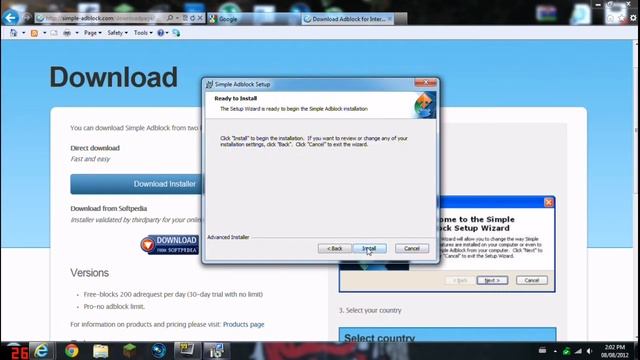Close the Download Adblock for Inter... tab
The width and height of the screenshot is (640, 360).
pos(390,19)
